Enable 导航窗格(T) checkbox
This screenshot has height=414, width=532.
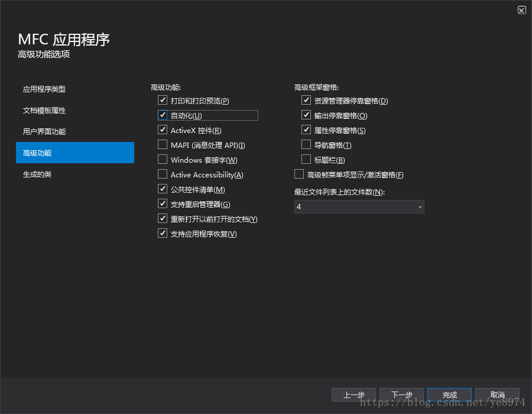coord(306,144)
